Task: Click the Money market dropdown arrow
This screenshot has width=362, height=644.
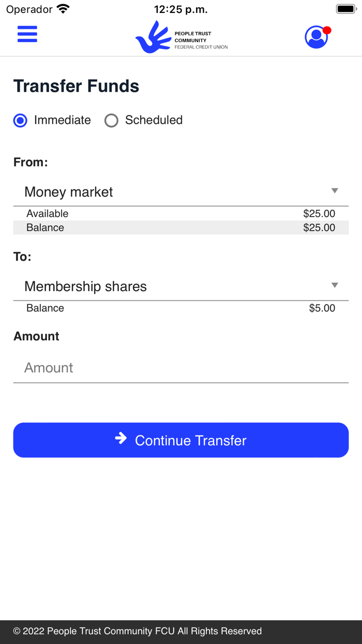Action: coord(335,191)
